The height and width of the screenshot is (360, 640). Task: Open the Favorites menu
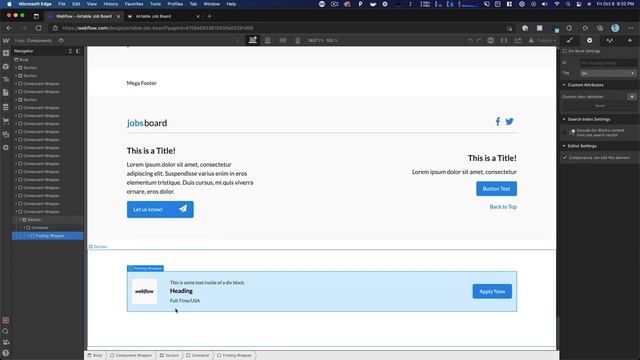134,4
